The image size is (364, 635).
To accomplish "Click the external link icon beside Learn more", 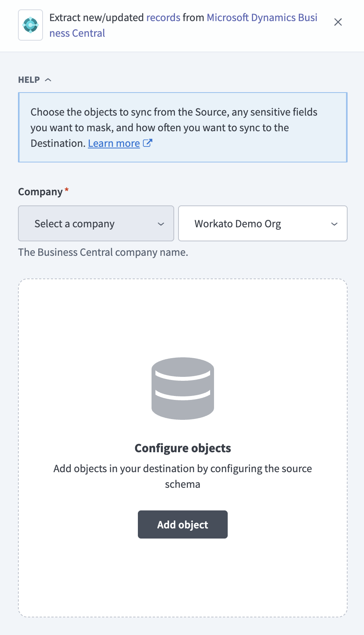I will coord(147,143).
